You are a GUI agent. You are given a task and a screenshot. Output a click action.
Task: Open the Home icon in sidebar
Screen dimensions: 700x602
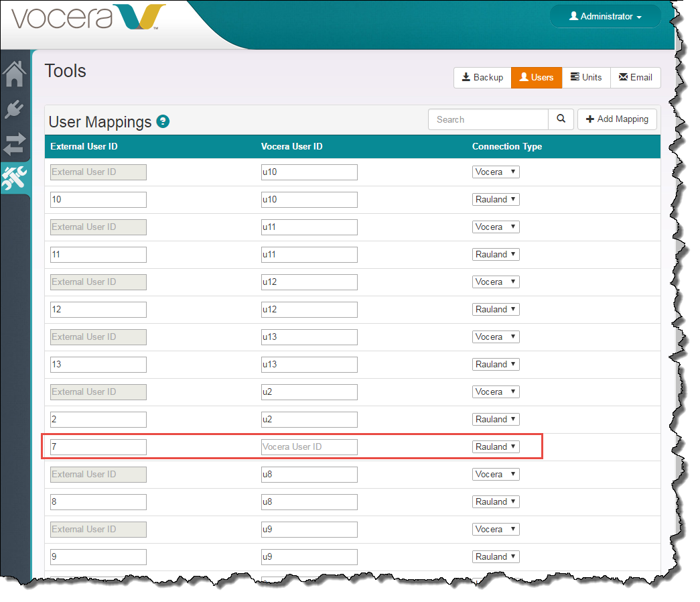15,74
